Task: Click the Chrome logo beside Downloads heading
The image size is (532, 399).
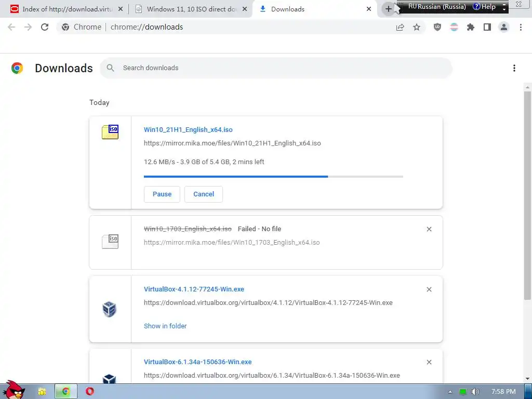Action: [x=17, y=68]
